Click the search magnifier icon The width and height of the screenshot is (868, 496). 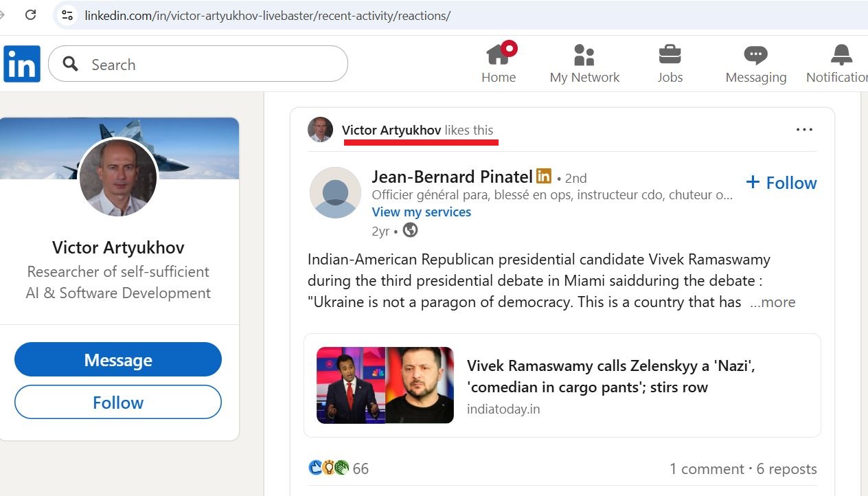coord(69,63)
